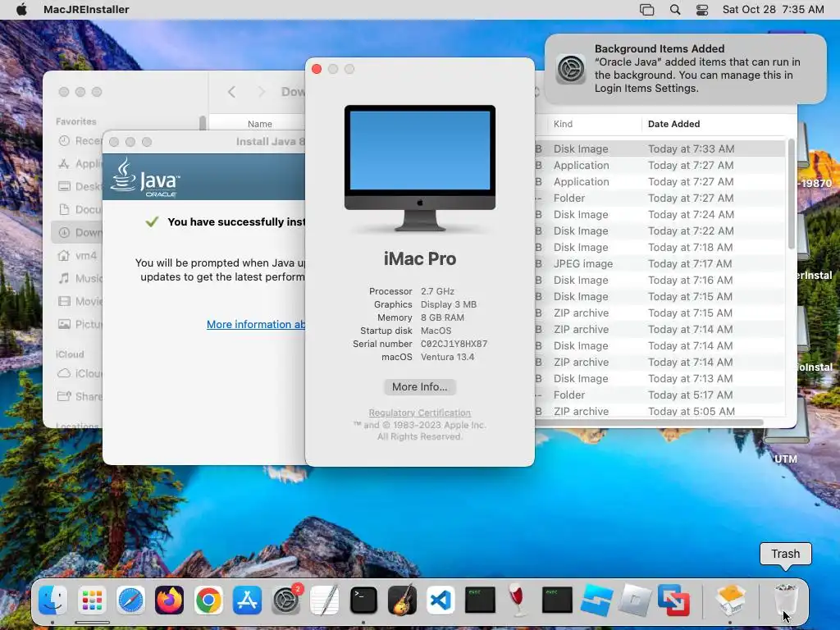Image resolution: width=840 pixels, height=630 pixels.
Task: Select Movies in the Finder sidebar
Action: click(x=80, y=301)
